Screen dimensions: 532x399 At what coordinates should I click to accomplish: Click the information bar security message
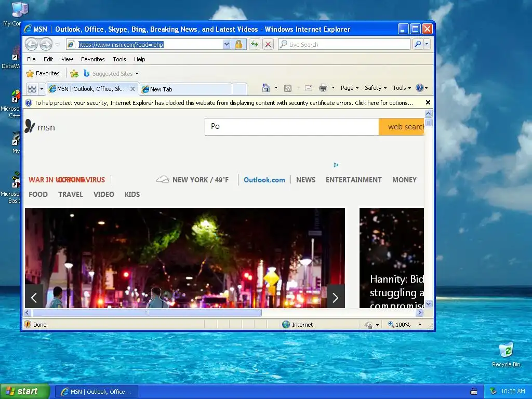[x=224, y=103]
